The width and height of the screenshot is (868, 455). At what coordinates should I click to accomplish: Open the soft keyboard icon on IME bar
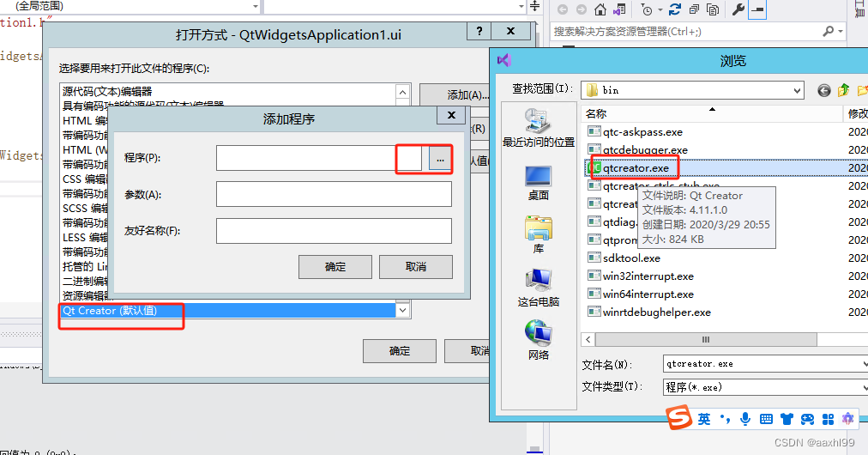click(766, 419)
